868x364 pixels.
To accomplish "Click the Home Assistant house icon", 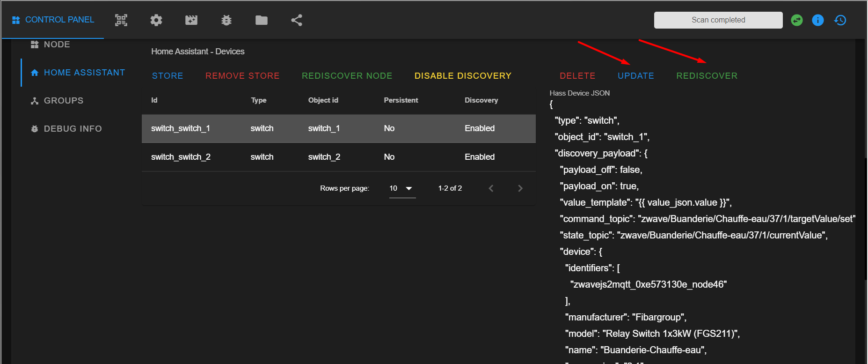I will coord(35,73).
